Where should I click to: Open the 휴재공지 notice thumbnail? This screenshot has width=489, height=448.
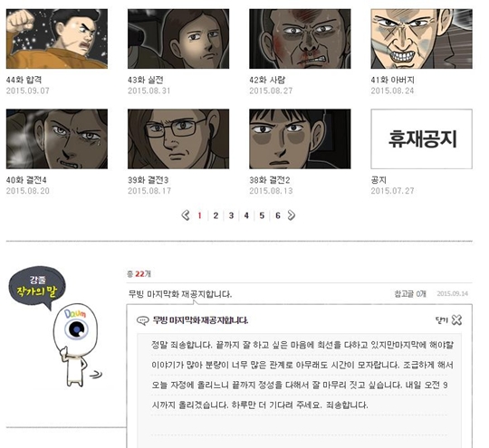tap(422, 139)
